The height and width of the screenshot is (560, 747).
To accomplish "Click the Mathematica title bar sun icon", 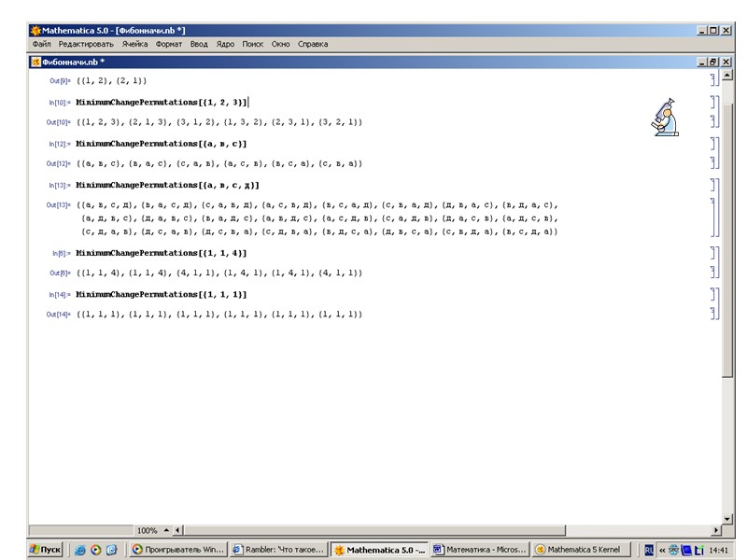I will (x=35, y=31).
